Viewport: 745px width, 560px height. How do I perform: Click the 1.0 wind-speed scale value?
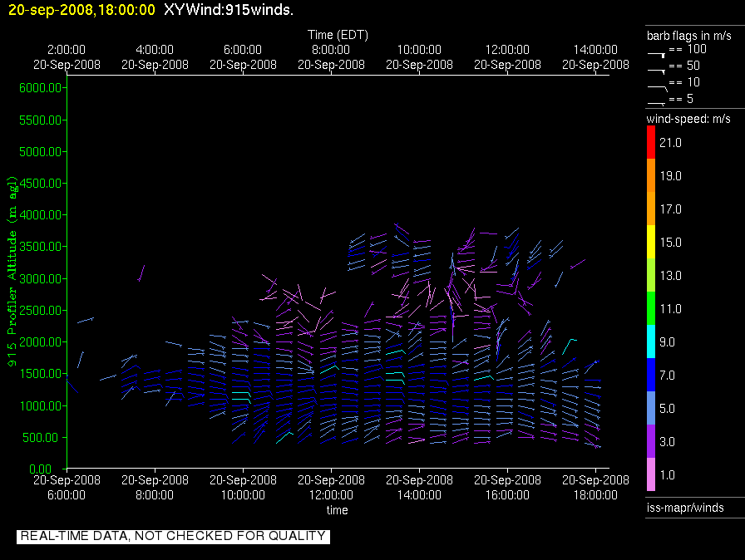click(x=667, y=475)
